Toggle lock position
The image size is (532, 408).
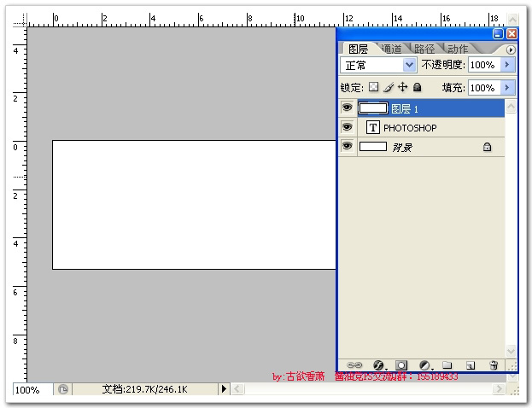pos(403,87)
